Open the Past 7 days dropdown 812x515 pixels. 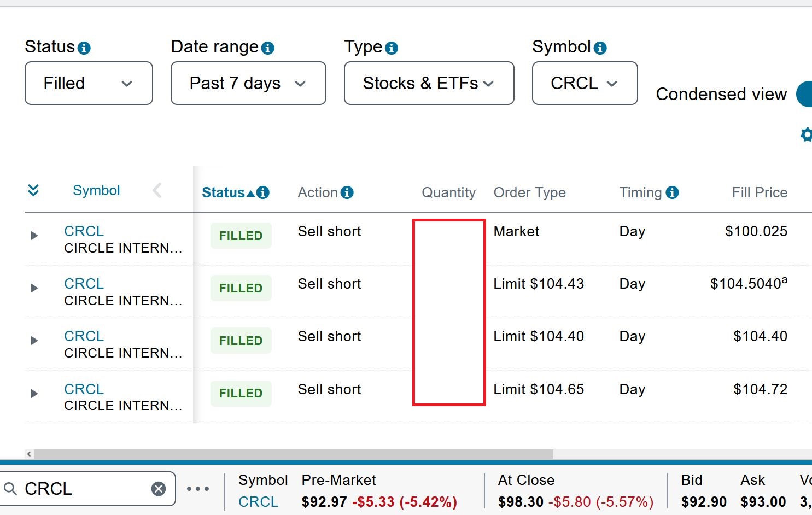(x=248, y=83)
